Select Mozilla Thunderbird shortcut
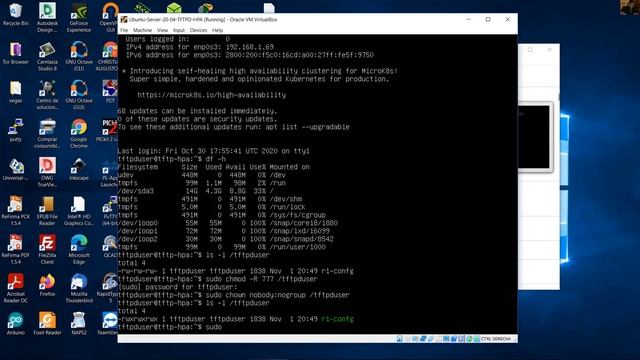Screen dimensions: 640x360 click(x=79, y=288)
